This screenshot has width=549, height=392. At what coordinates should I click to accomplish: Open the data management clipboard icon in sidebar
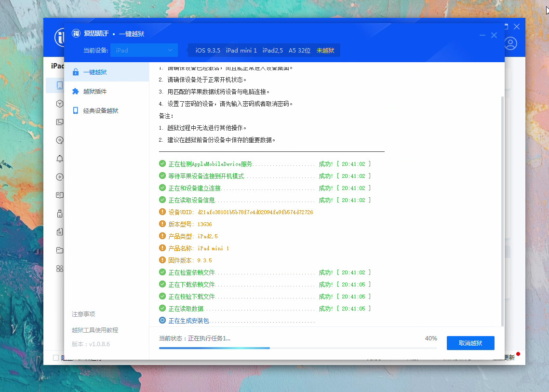click(x=60, y=231)
